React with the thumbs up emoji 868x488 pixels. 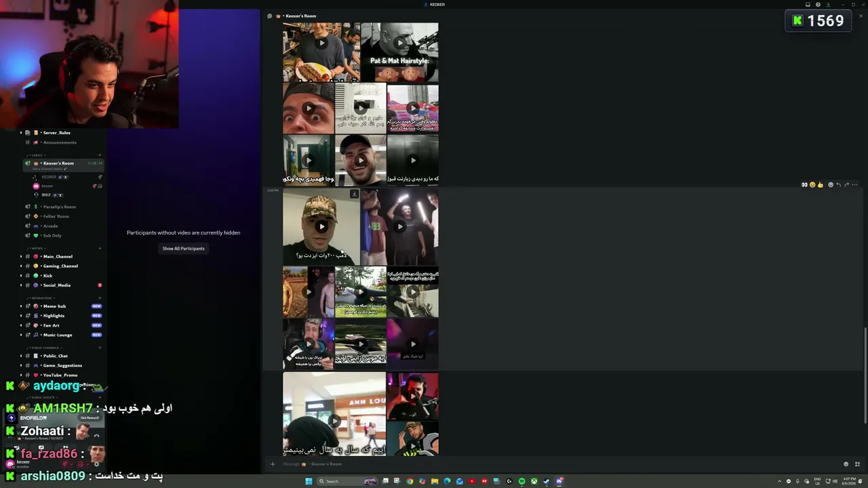tap(821, 184)
